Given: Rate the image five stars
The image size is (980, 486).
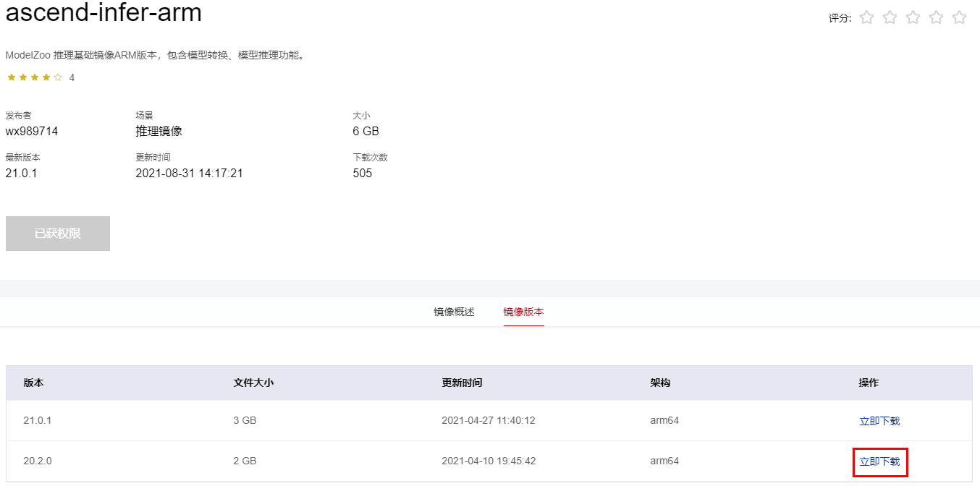Looking at the screenshot, I should pyautogui.click(x=959, y=17).
